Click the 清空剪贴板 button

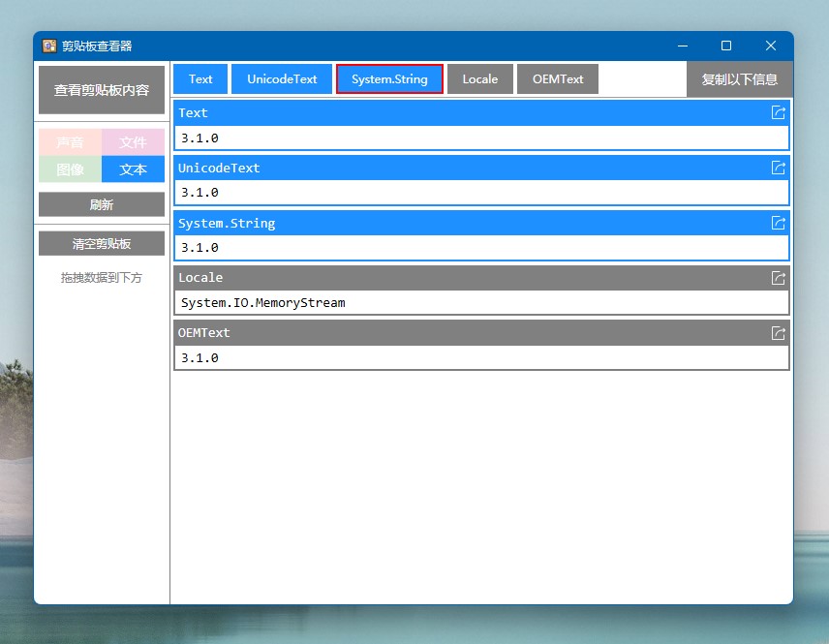tap(102, 244)
